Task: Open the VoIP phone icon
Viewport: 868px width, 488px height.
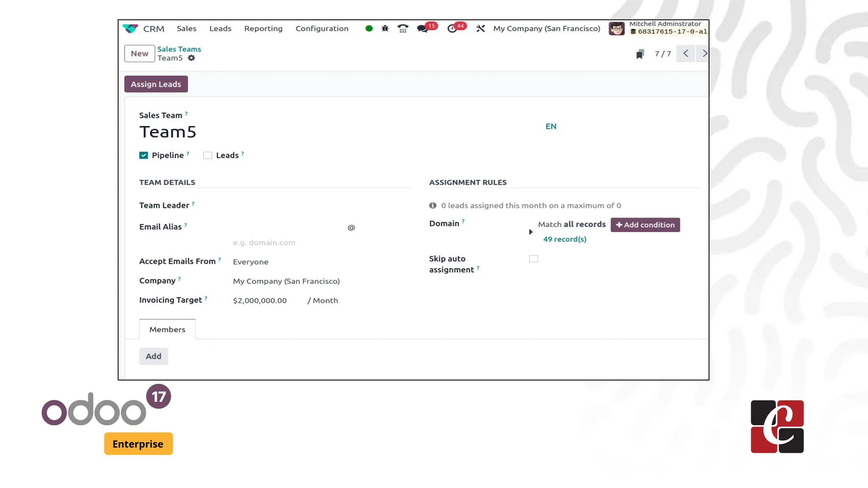Action: [x=403, y=28]
